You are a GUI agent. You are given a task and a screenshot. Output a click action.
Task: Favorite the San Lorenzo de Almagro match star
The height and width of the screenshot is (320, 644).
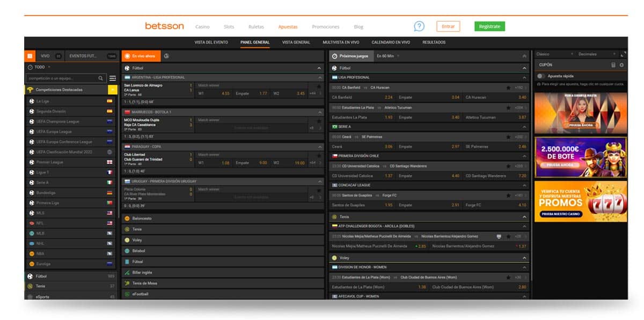[319, 86]
